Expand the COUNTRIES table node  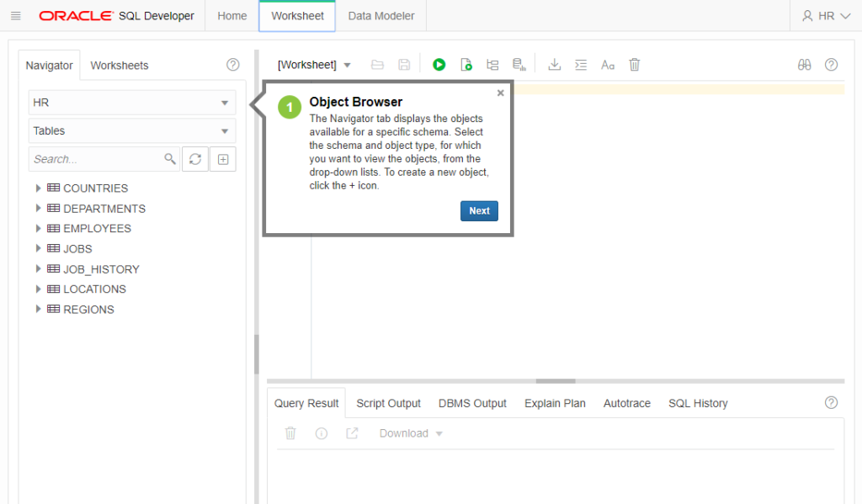coord(38,188)
